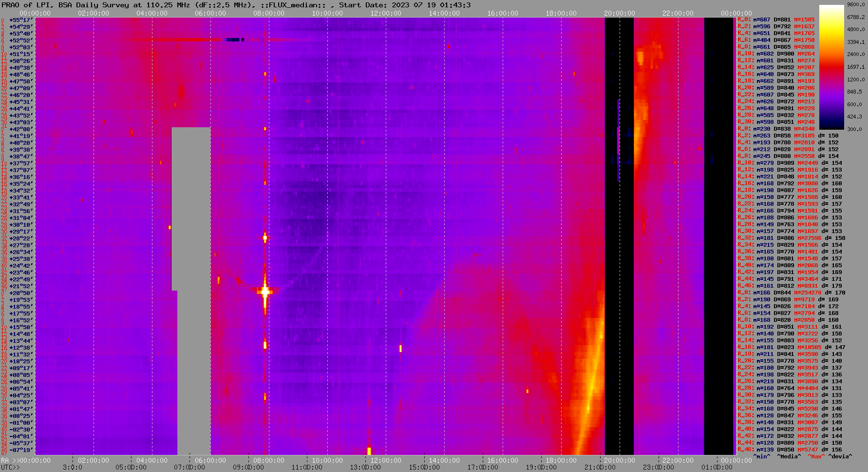Click the 21:00:00 UTC axis label

click(600, 467)
